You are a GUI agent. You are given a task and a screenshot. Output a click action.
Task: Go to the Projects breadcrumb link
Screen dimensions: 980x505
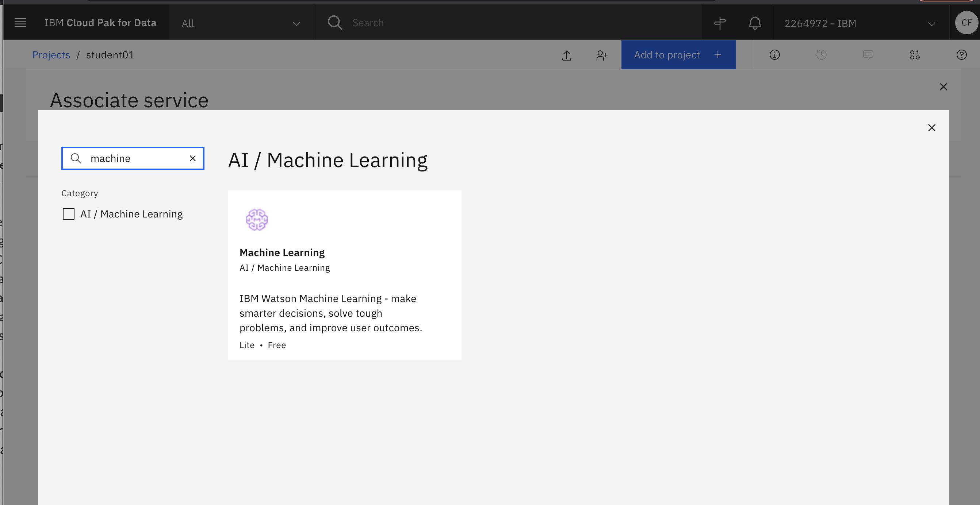coord(51,55)
